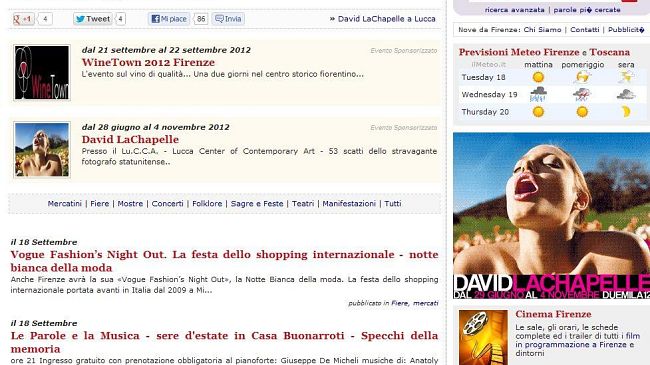The image size is (650, 365).
Task: Click Wednesday 19 evening cloud icon
Action: (x=626, y=94)
